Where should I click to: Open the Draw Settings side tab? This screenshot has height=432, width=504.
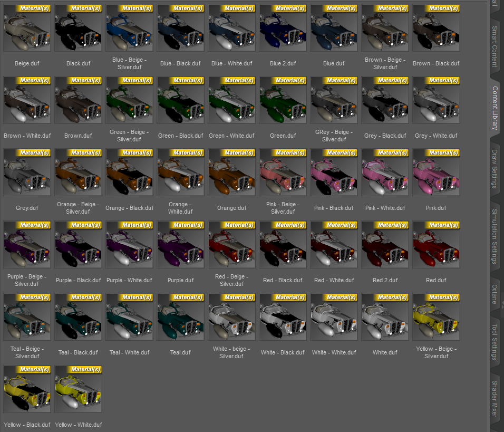495,169
